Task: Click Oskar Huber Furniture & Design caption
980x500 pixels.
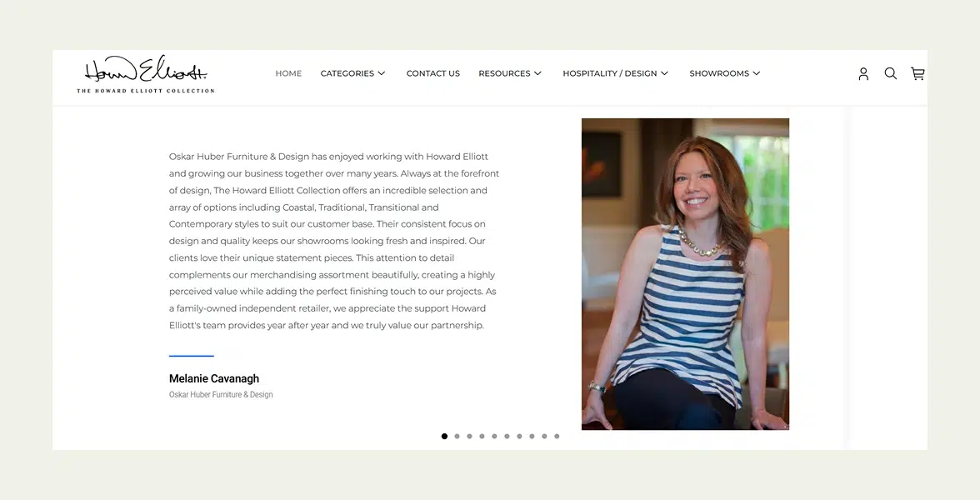Action: point(221,394)
